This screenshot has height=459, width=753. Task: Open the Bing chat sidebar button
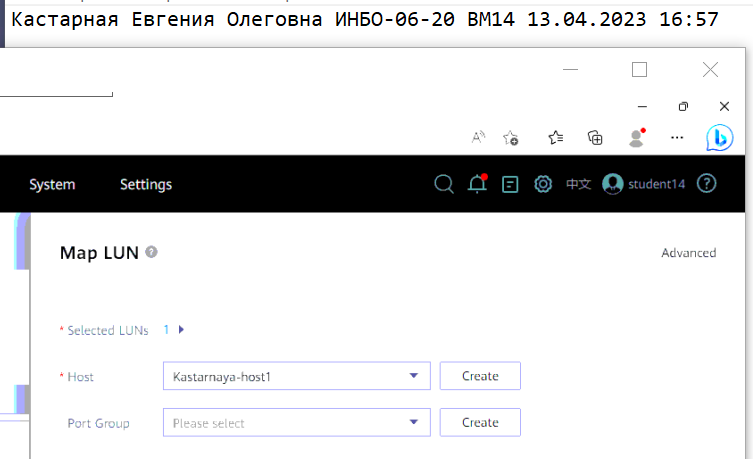click(x=719, y=138)
